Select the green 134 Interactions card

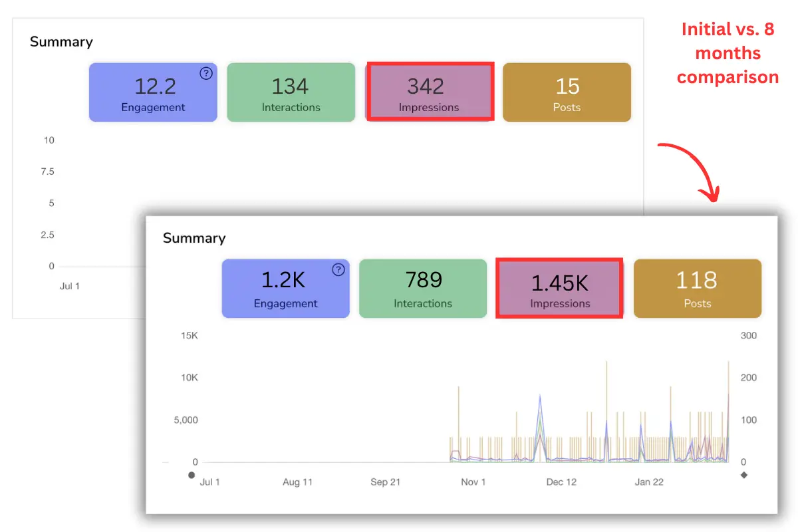[291, 92]
